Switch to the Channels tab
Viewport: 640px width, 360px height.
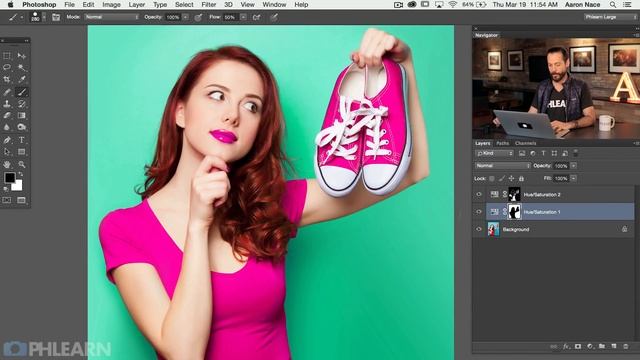pyautogui.click(x=525, y=143)
